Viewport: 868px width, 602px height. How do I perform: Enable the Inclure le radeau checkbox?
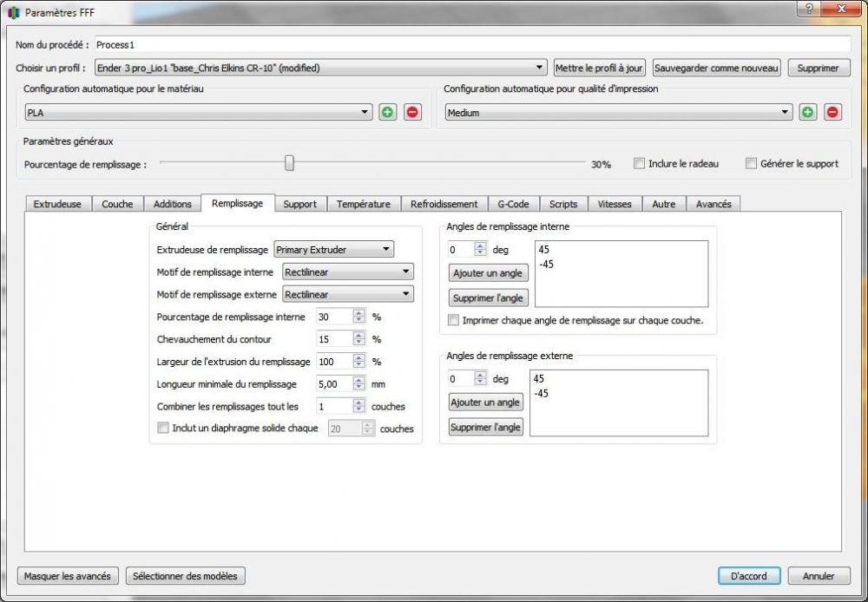[x=640, y=164]
